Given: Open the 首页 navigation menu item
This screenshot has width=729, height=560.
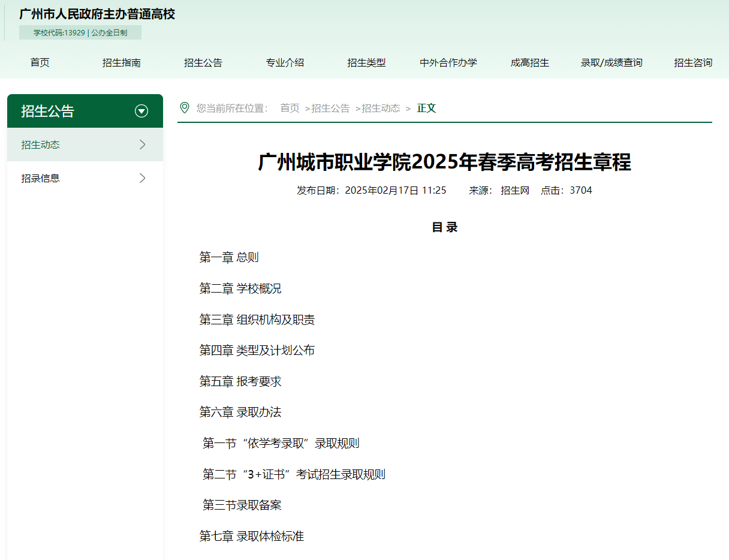Looking at the screenshot, I should point(39,62).
